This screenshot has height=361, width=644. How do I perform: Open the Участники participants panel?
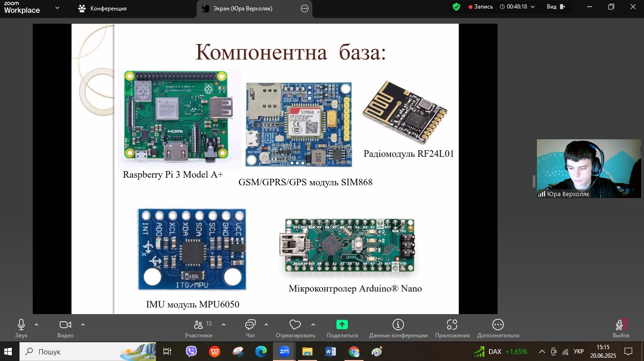199,328
